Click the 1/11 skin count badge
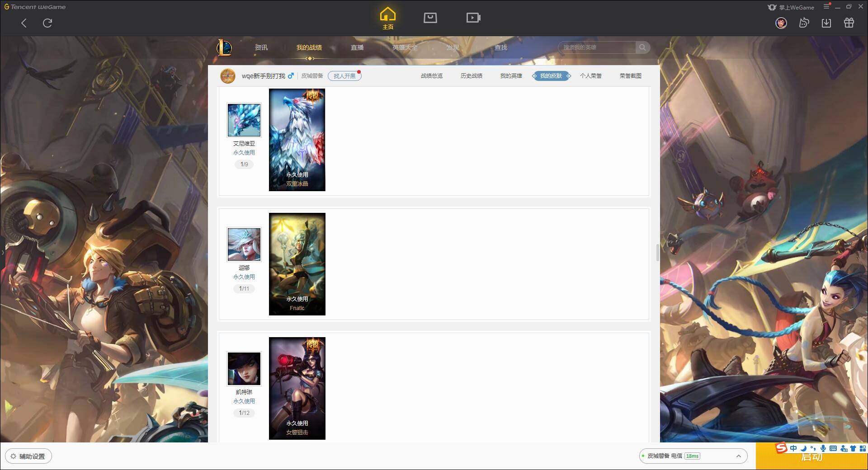This screenshot has height=470, width=868. (x=244, y=289)
